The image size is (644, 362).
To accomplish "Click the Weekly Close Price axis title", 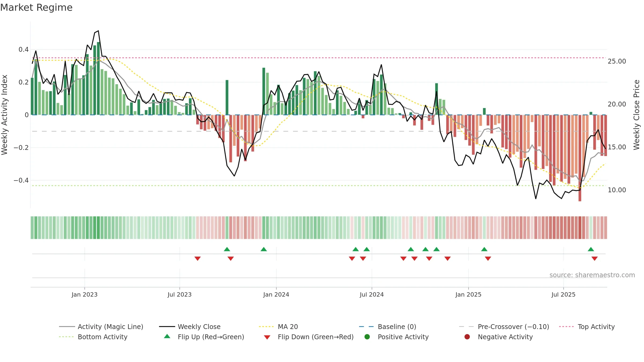I will pyautogui.click(x=636, y=115).
